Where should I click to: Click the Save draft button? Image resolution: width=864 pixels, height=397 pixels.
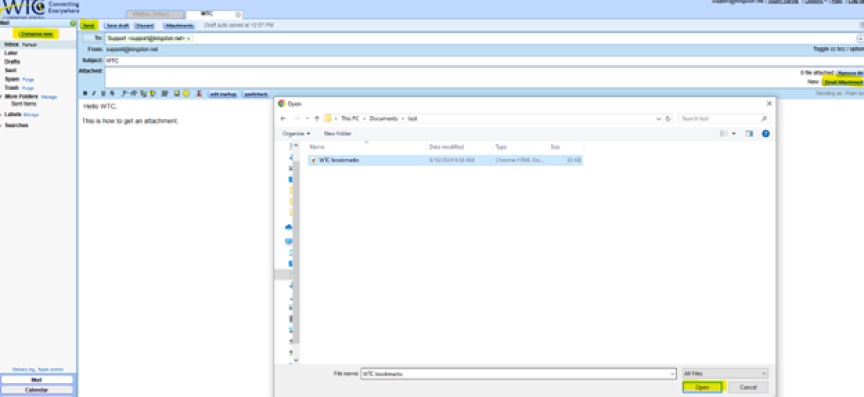117,25
